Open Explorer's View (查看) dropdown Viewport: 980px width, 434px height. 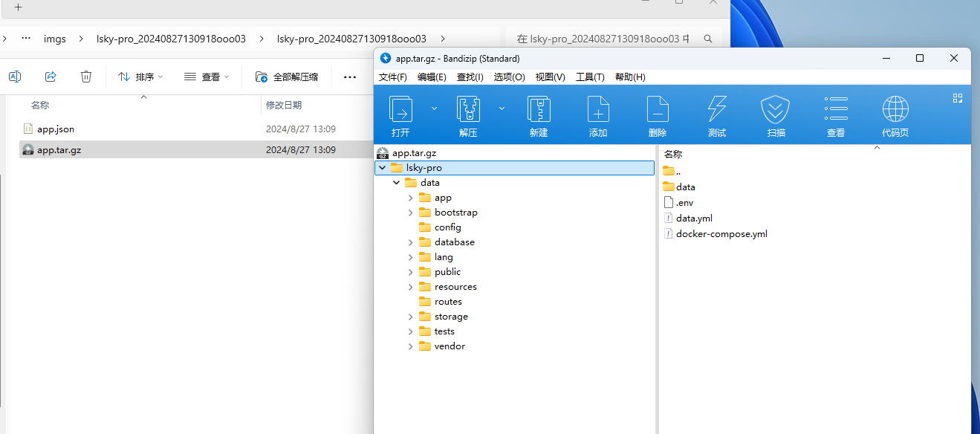tap(207, 77)
